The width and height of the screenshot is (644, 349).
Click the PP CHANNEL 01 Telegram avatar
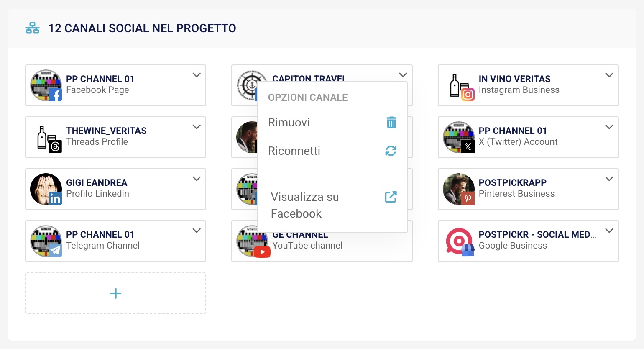click(46, 241)
